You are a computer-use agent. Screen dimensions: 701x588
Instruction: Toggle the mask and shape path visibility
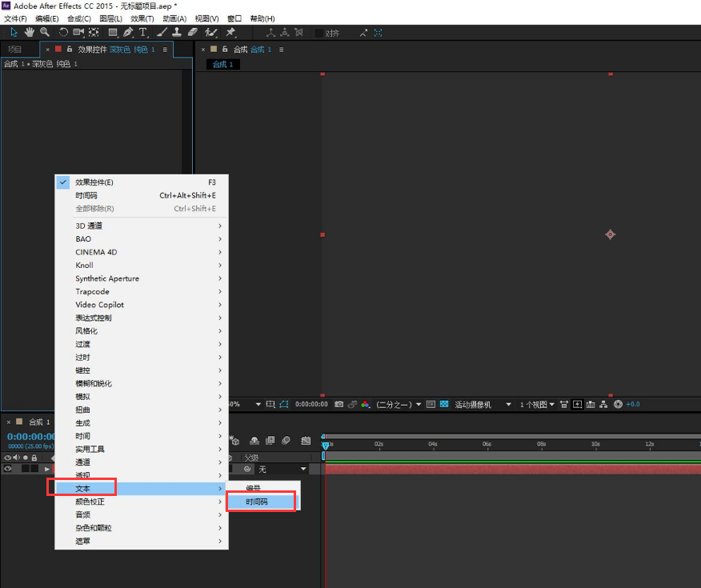(x=284, y=404)
